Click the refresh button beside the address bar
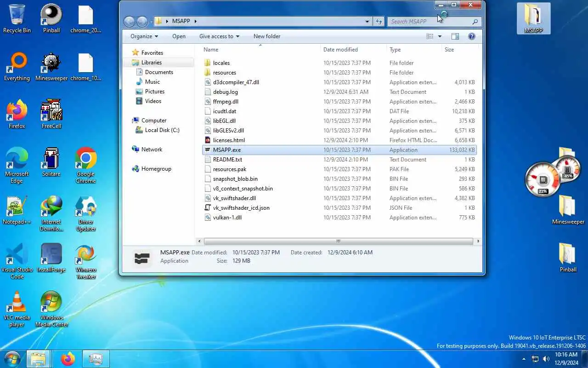 379,21
